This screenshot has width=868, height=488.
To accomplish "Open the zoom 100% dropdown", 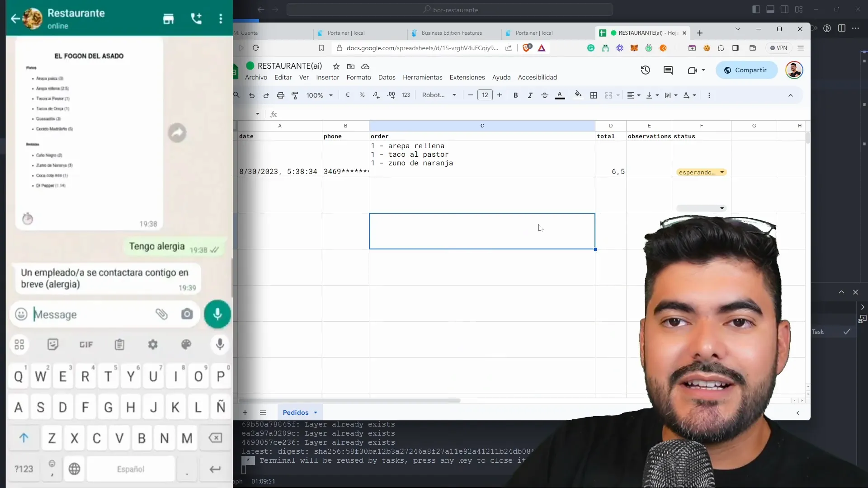I will (319, 95).
